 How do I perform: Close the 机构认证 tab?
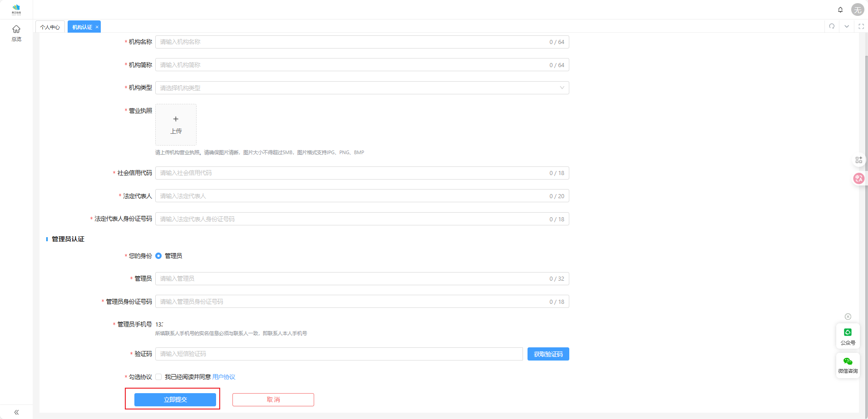click(x=97, y=27)
